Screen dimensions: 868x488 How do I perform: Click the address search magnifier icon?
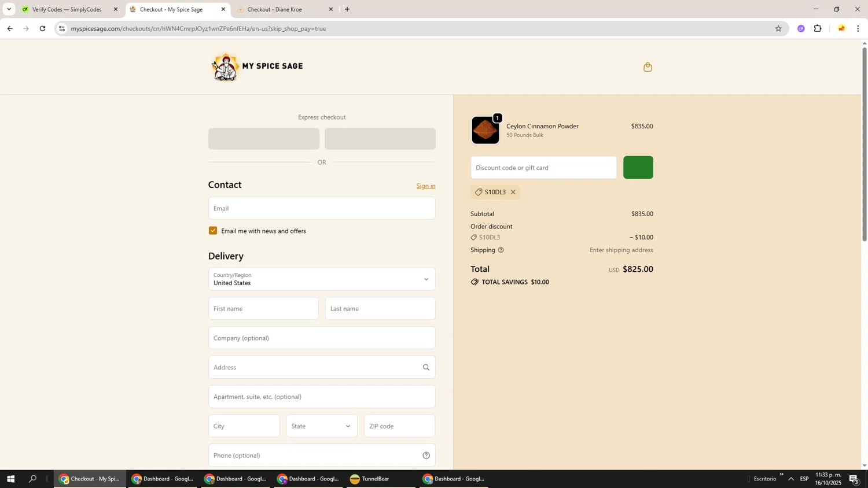(426, 367)
